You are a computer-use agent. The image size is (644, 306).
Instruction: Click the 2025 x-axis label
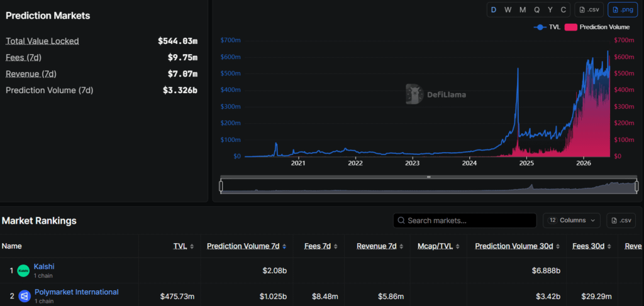pyautogui.click(x=526, y=163)
